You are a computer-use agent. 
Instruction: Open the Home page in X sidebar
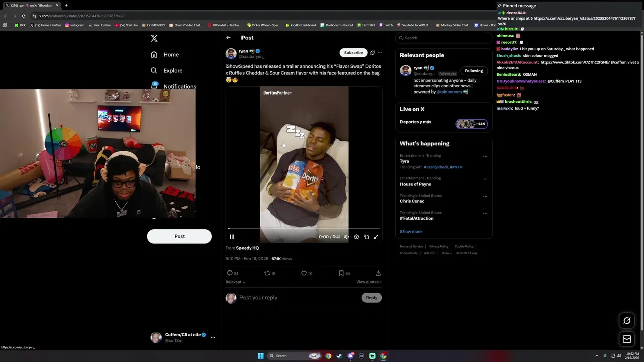tap(165, 54)
